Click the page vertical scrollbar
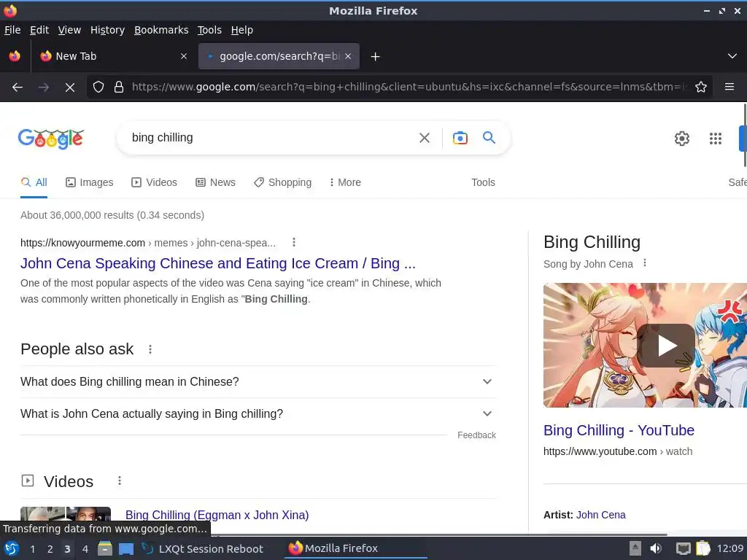Viewport: 747px width, 560px height. 745,135
